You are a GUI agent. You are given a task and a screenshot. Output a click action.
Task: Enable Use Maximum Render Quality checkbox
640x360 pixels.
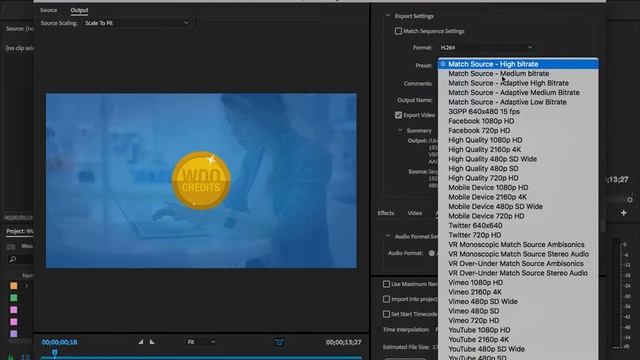pos(386,284)
